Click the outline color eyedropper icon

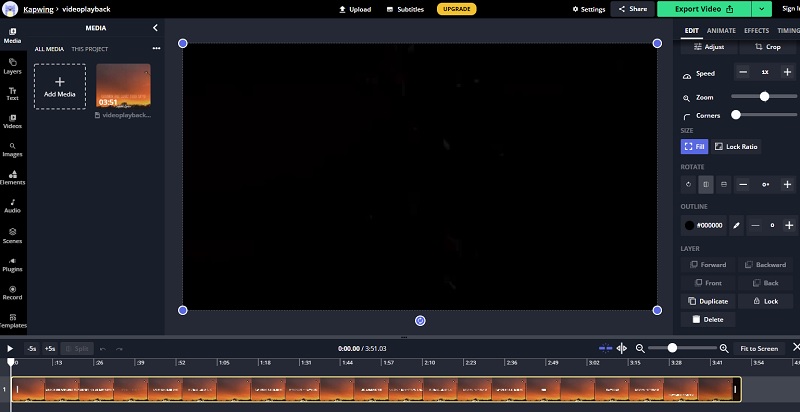(x=736, y=225)
